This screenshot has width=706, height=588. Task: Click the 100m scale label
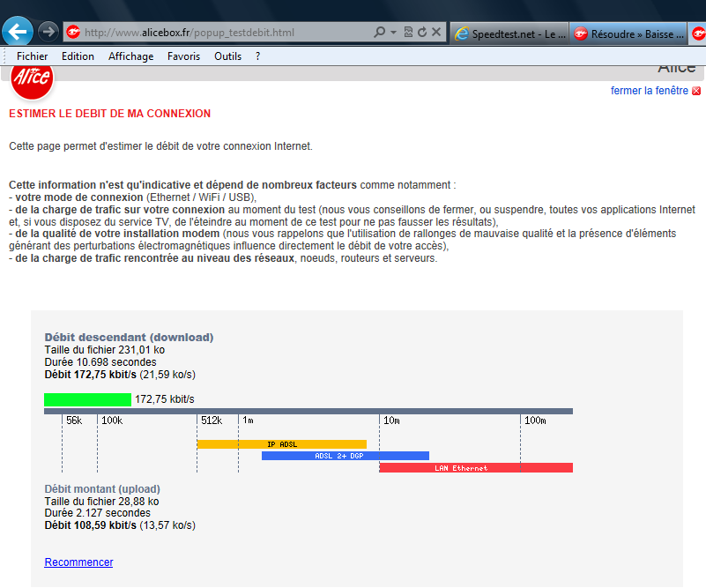click(535, 421)
